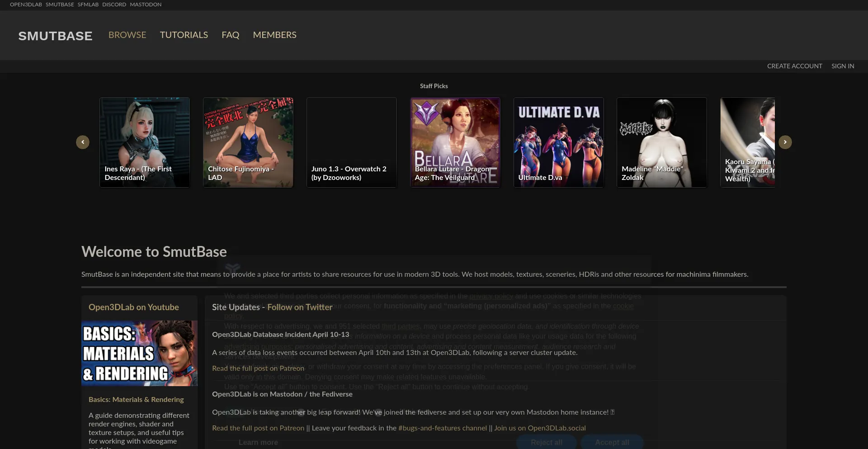Open SMUTBASE link in top bar
The image size is (868, 449).
click(60, 5)
